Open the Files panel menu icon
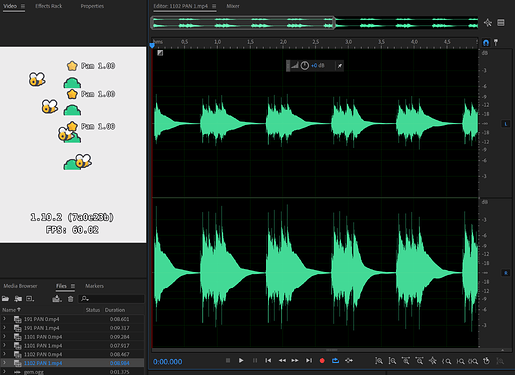This screenshot has height=375, width=515. point(73,286)
